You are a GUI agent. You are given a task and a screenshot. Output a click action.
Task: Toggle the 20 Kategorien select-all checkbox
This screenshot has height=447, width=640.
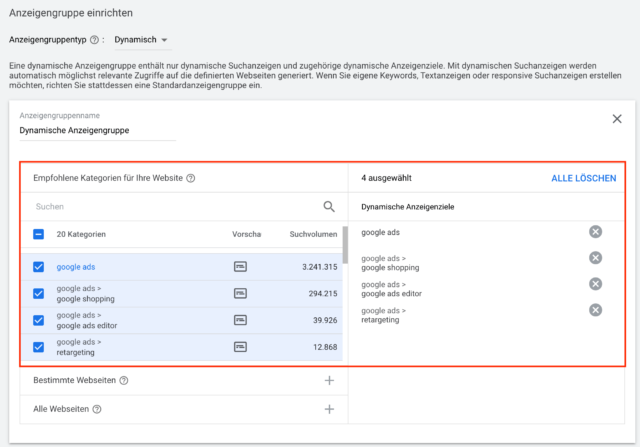click(x=38, y=234)
